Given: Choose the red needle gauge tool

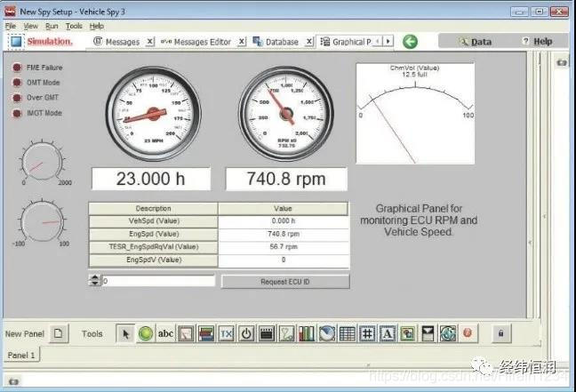Looking at the screenshot, I should (186, 333).
